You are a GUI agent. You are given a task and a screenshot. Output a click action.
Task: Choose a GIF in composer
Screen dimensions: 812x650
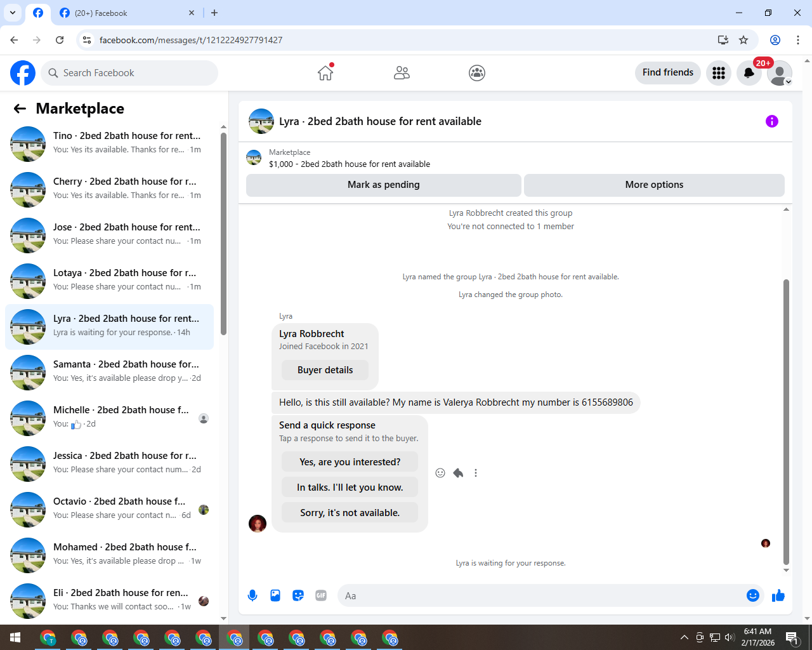321,595
